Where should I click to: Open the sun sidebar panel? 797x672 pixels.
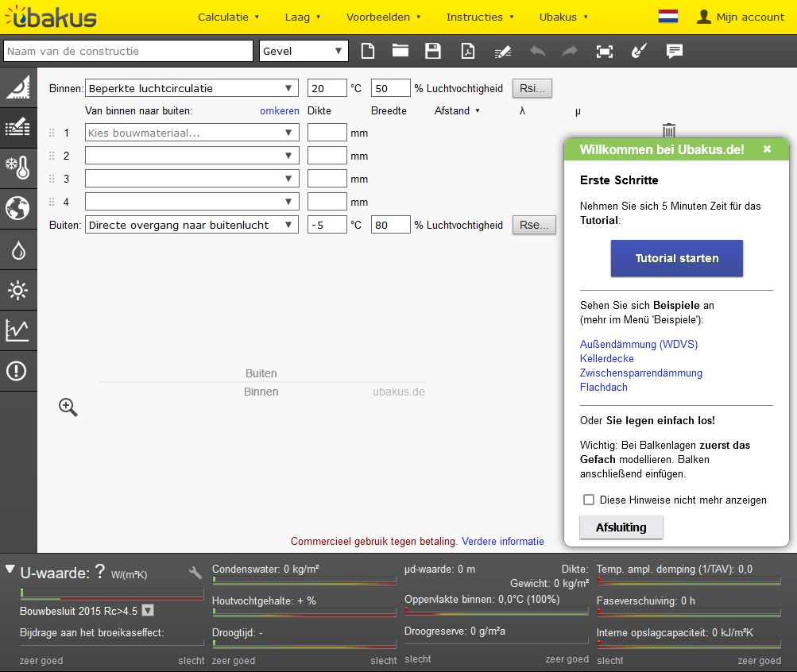(x=17, y=291)
